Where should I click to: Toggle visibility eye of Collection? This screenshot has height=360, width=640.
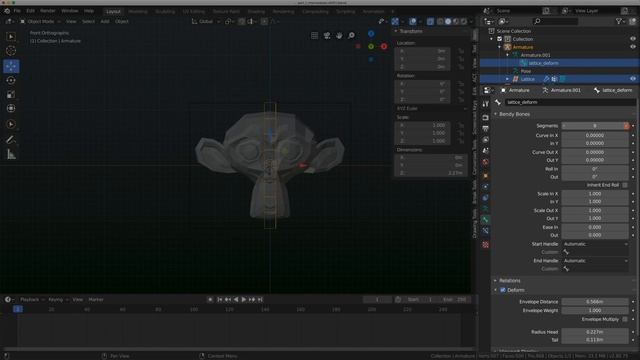(633, 39)
